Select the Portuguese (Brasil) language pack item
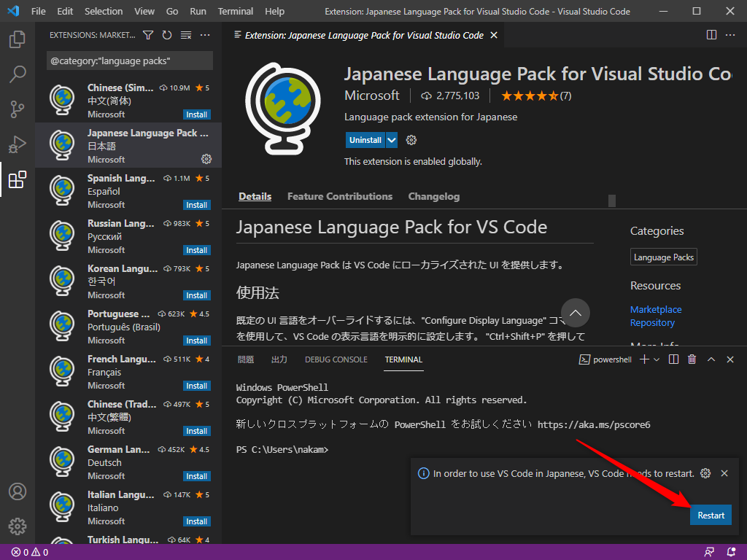Viewport: 747px width, 560px height. 128,327
